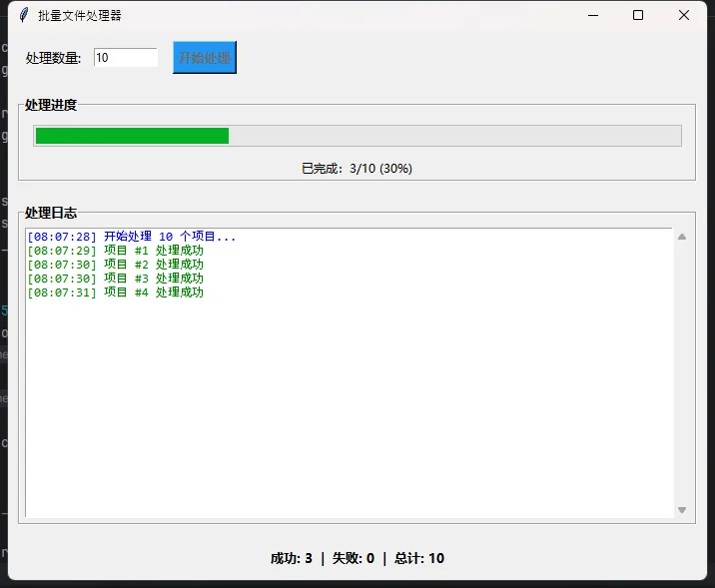The height and width of the screenshot is (588, 715).
Task: Select the 项目 #4 处理成功 log entry
Action: [115, 293]
